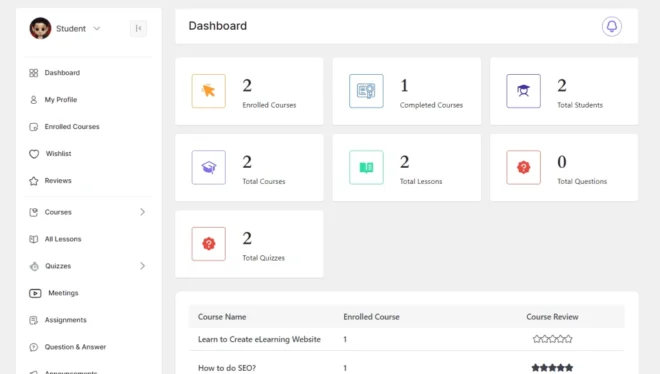Click the Enrolled Courses sidebar icon
The image size is (660, 374).
click(34, 127)
